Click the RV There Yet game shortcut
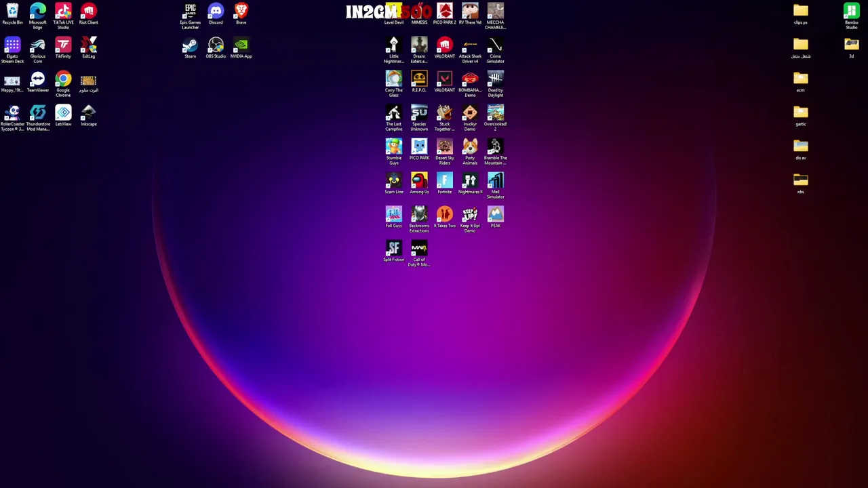 pyautogui.click(x=470, y=11)
